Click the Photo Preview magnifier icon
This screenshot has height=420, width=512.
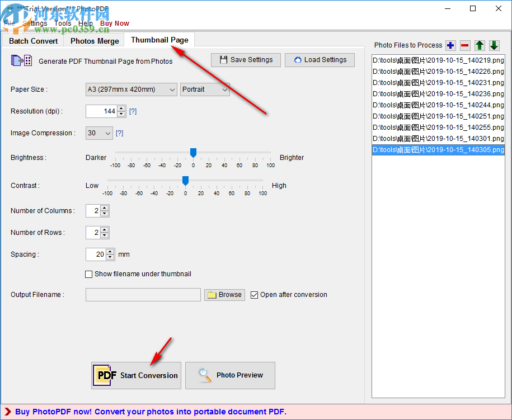pos(204,375)
